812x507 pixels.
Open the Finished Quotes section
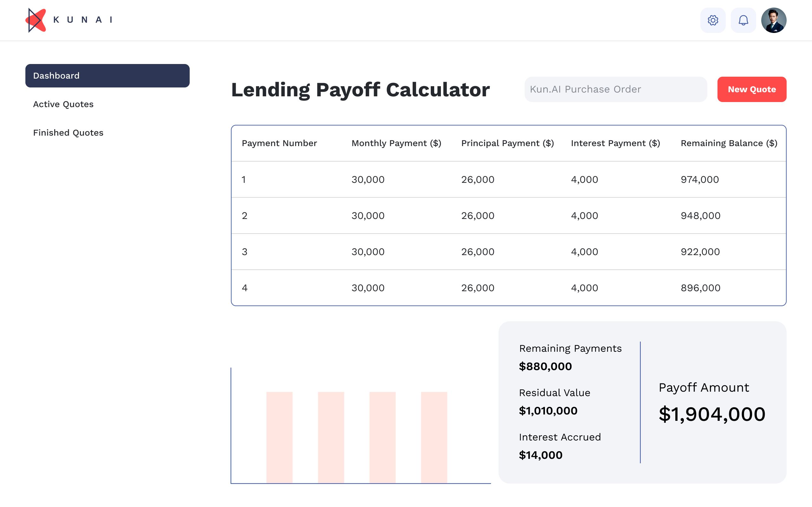tap(68, 132)
